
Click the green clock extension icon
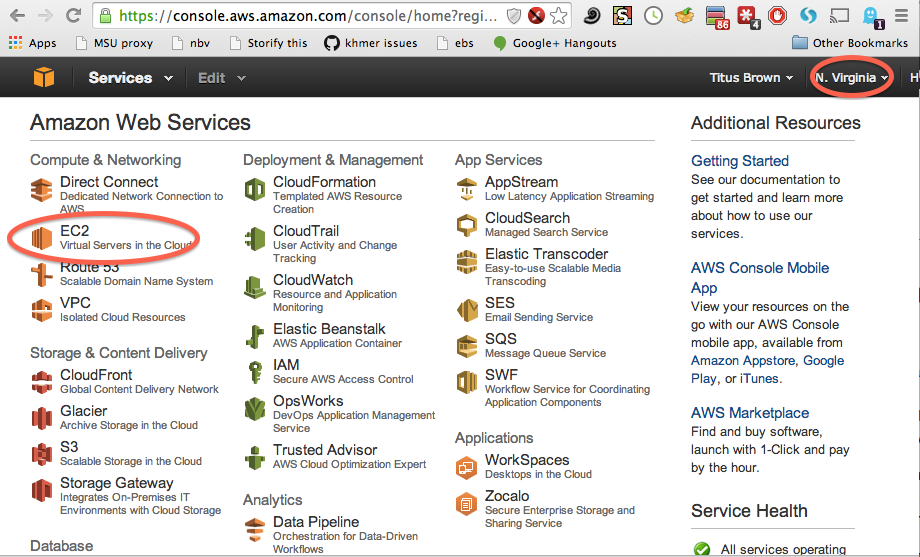click(x=653, y=16)
